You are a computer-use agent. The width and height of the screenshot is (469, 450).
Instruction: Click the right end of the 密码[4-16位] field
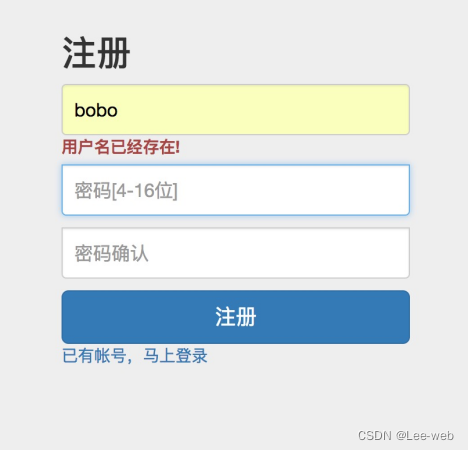click(x=393, y=190)
